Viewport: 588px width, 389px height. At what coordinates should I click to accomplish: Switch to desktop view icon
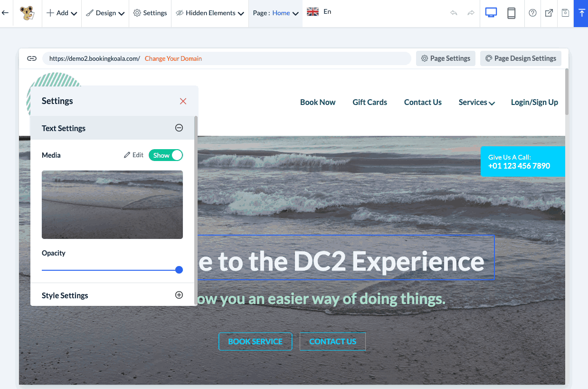(x=491, y=13)
